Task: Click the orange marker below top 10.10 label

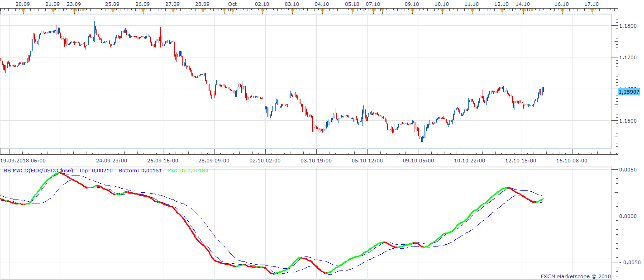Action: point(442,10)
